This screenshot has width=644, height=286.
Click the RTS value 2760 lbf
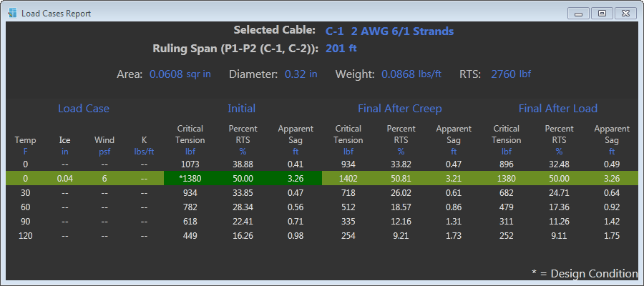pos(510,74)
